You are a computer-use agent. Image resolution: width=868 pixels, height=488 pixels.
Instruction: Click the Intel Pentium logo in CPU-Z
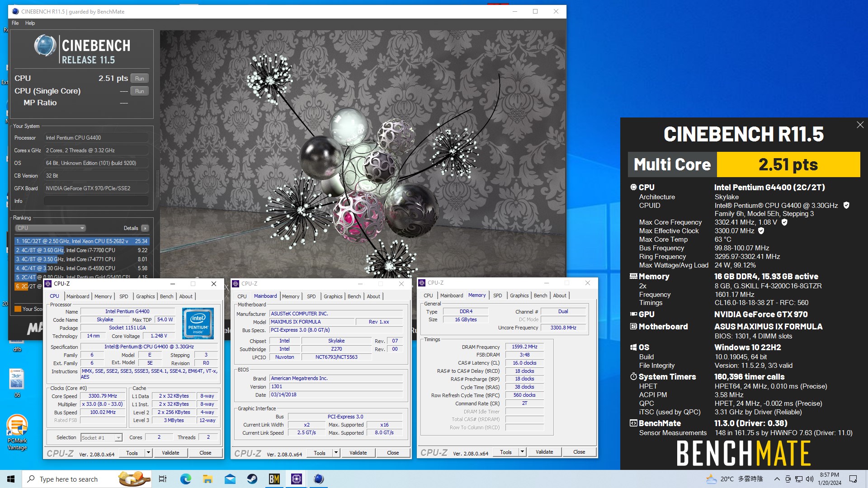(x=198, y=323)
